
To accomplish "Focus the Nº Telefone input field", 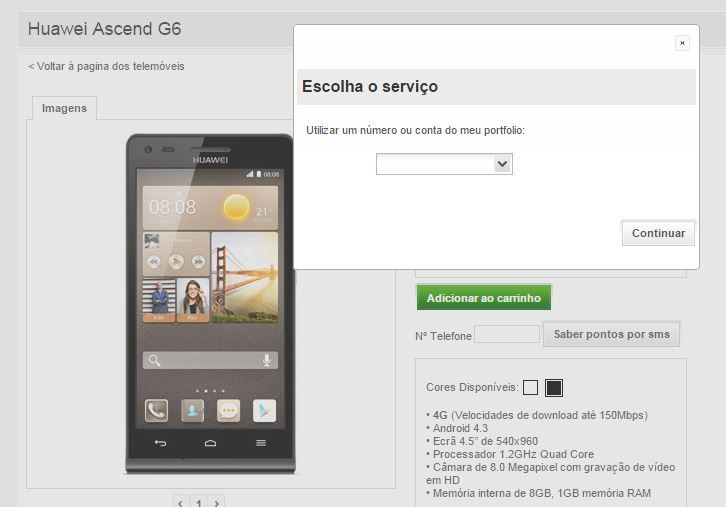I will click(507, 334).
